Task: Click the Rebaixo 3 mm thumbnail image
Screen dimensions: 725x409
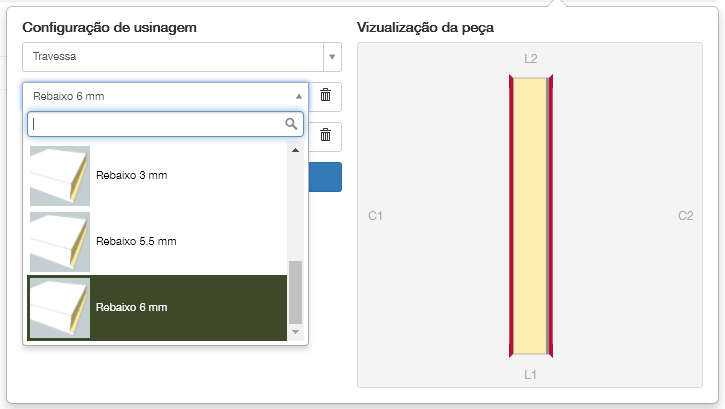Action: [x=59, y=176]
